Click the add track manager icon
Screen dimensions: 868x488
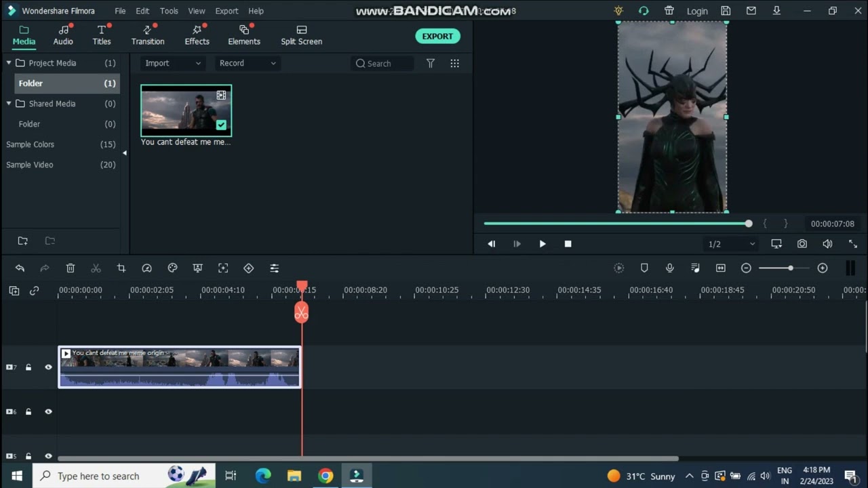[x=14, y=291]
